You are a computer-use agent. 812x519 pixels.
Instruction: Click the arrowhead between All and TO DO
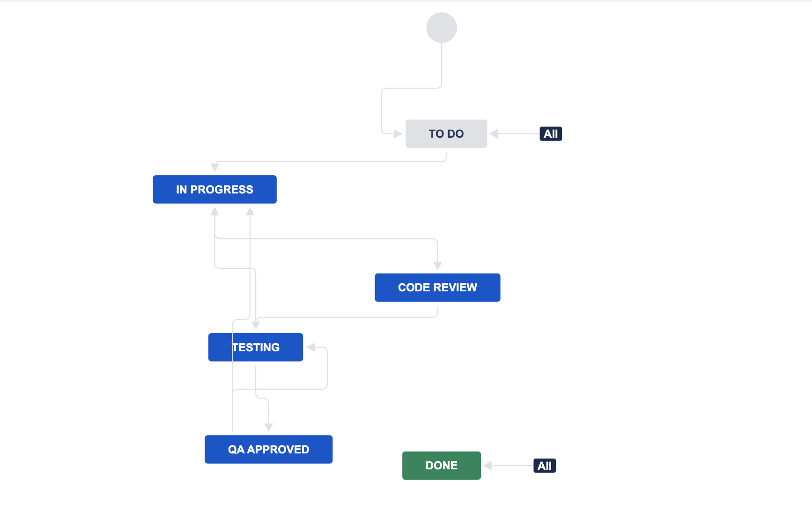[x=494, y=134]
